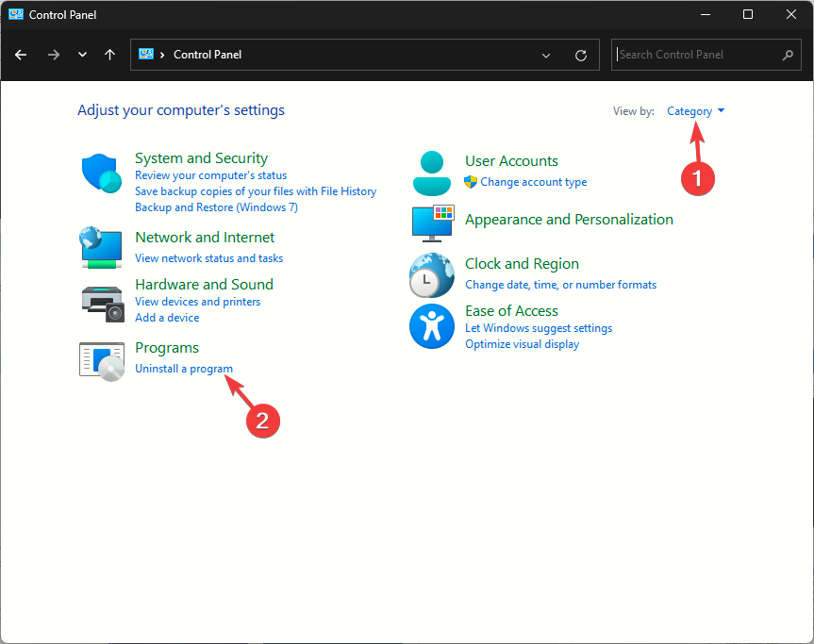Maximize the Control Panel window
This screenshot has height=644, width=814.
coord(748,14)
